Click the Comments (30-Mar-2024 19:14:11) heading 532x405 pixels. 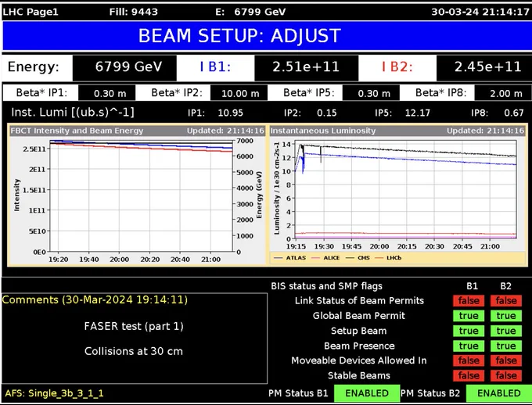click(95, 300)
